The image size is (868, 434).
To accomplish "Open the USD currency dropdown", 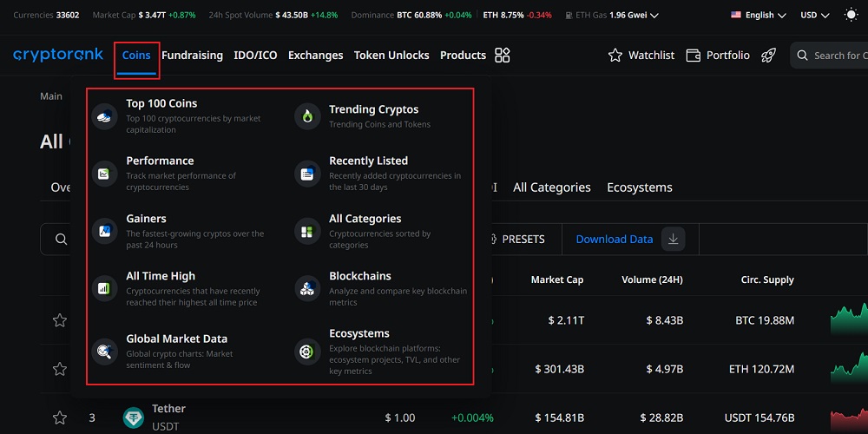I will click(814, 15).
